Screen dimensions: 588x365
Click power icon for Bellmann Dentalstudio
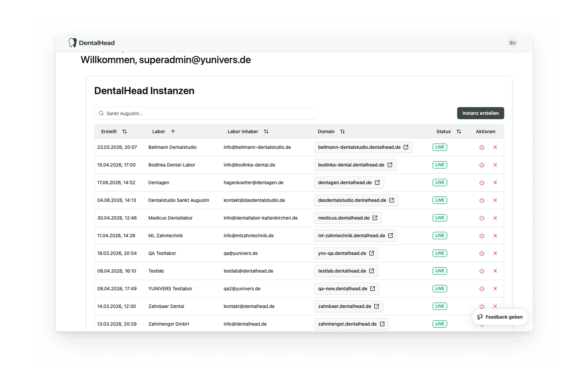coord(481,147)
